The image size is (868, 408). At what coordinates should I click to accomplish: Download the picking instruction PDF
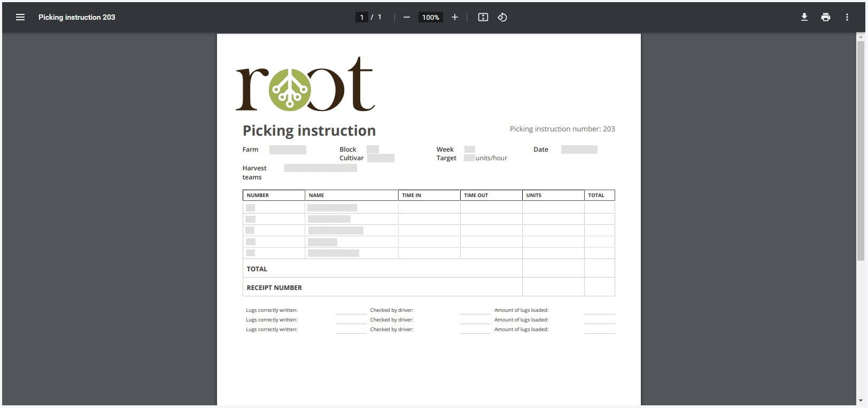pyautogui.click(x=804, y=17)
